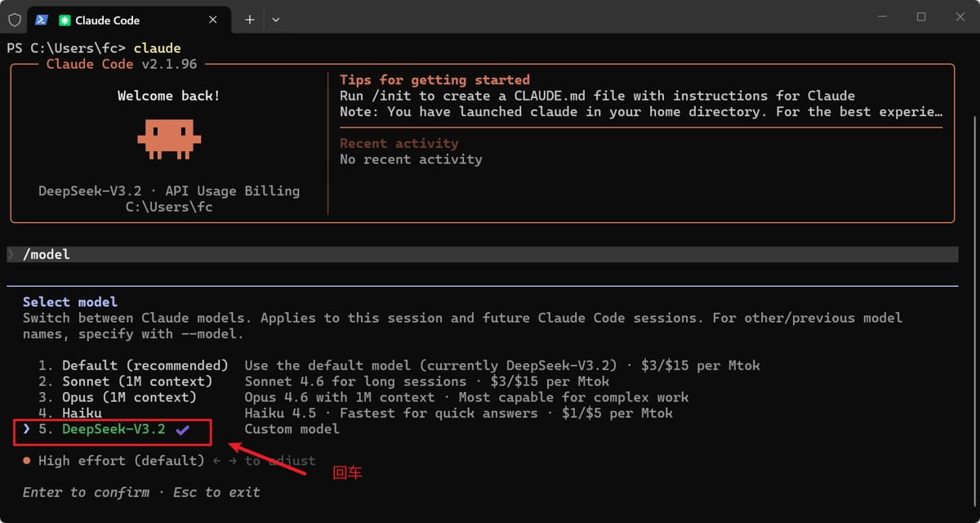Click the shield icon in title bar
The height and width of the screenshot is (523, 980).
tap(15, 20)
